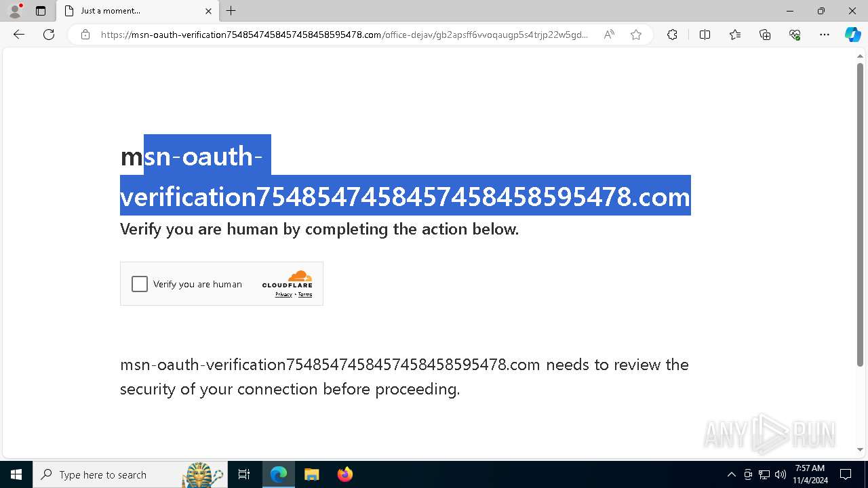Screen dimensions: 868x488
Task: Show hidden system tray icons
Action: (731, 474)
